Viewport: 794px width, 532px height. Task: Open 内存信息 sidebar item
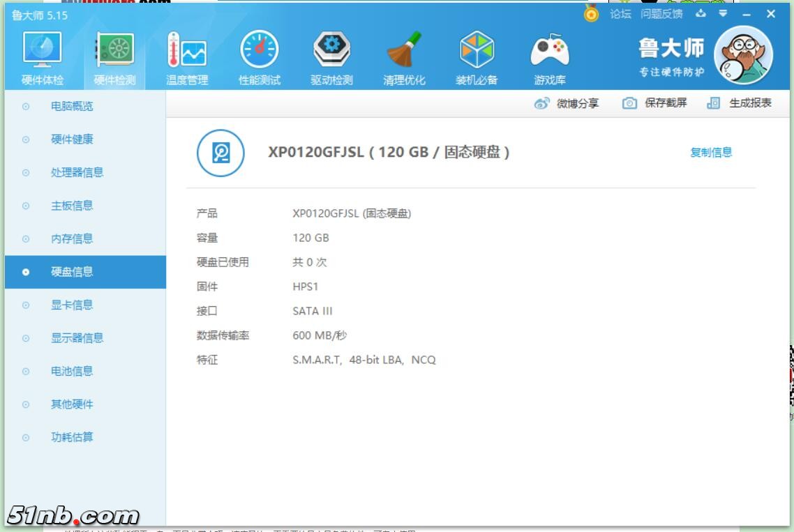tap(85, 239)
